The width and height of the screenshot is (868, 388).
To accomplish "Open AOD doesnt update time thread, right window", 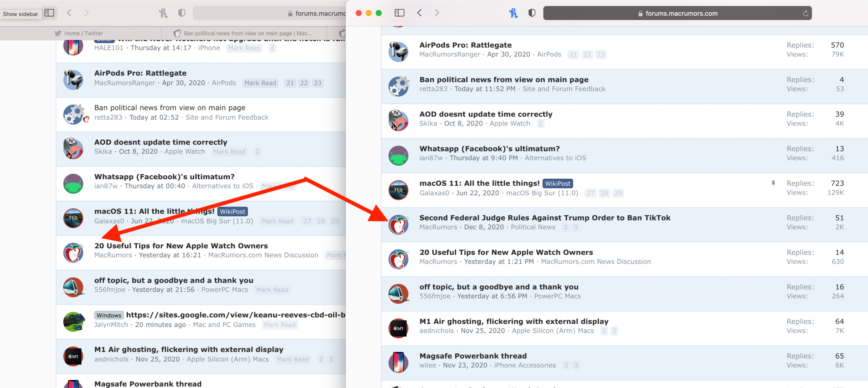I will click(x=486, y=114).
